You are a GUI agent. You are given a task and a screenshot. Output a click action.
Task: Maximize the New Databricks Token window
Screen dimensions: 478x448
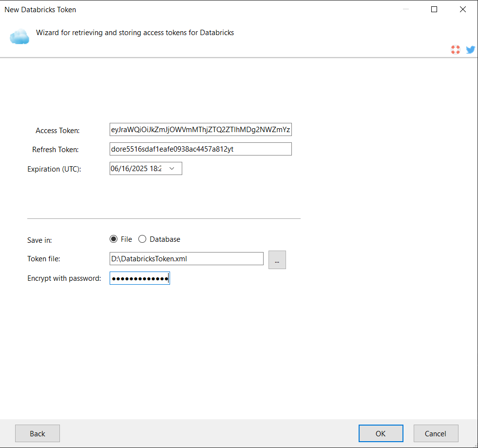pyautogui.click(x=434, y=9)
